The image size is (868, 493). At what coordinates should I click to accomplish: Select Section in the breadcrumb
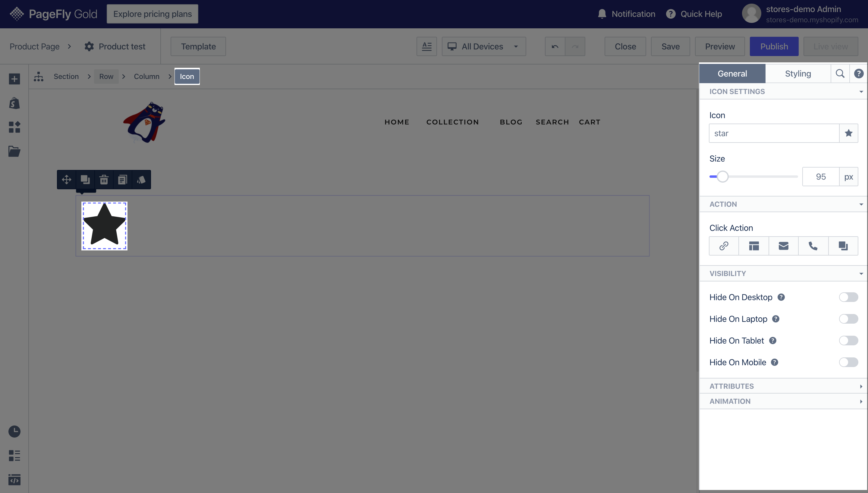pos(66,77)
